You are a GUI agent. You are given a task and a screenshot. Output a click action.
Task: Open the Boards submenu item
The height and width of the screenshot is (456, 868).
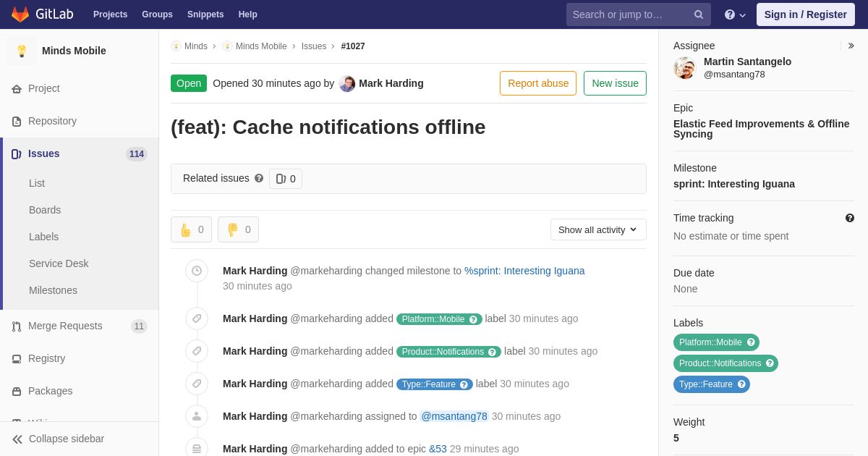45,210
